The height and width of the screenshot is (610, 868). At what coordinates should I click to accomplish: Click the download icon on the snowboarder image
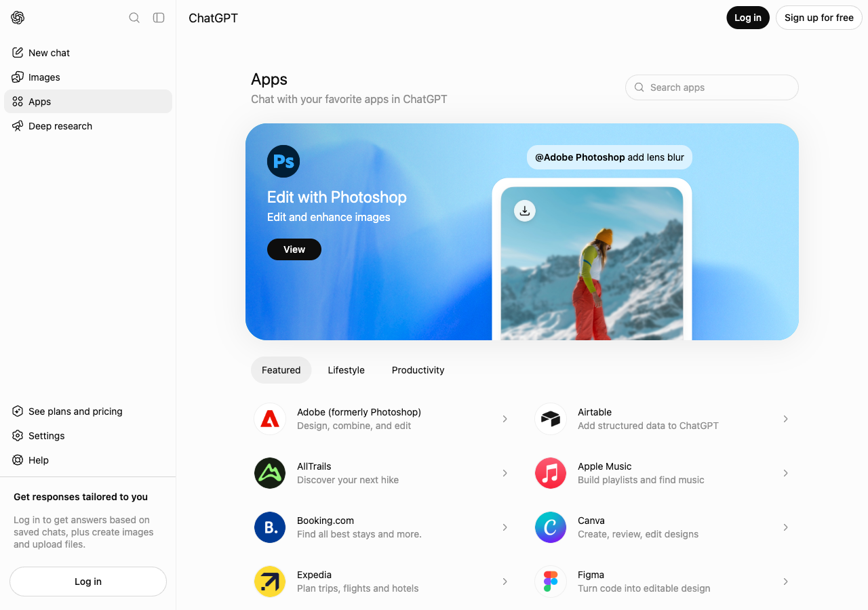pyautogui.click(x=525, y=211)
